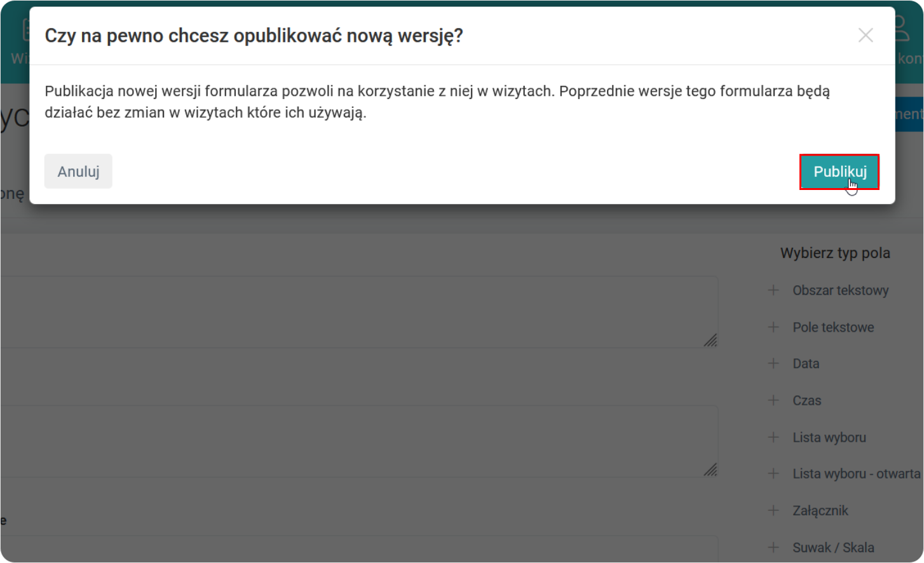Select the Obszar tekstowy field type label
924x563 pixels.
point(840,290)
